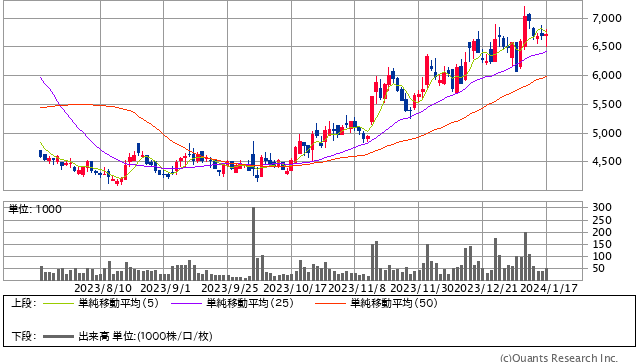638x362 pixels.
Task: Click the 2023/11/8 date label
Action: pyautogui.click(x=357, y=288)
